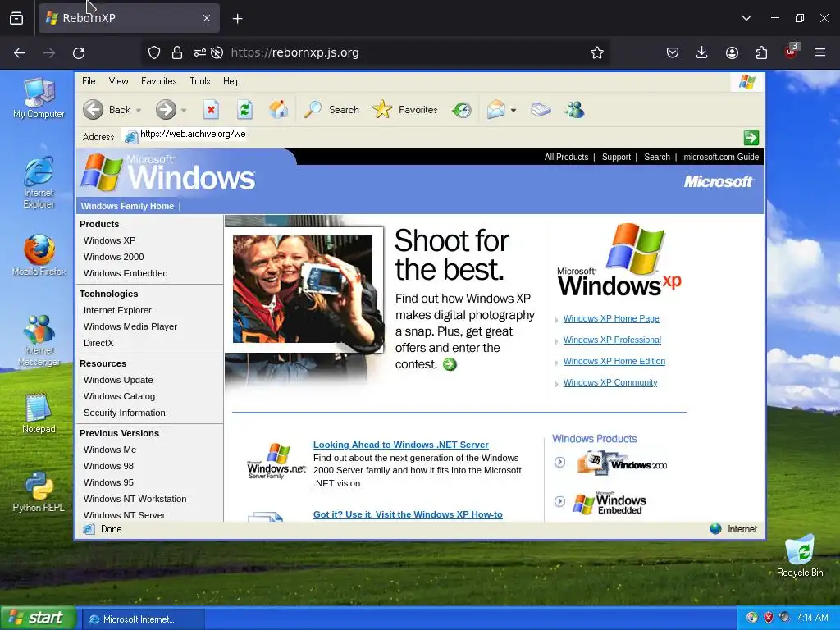Screen dimensions: 840x630
Task: Click the IE Back arrow button
Action: point(94,110)
